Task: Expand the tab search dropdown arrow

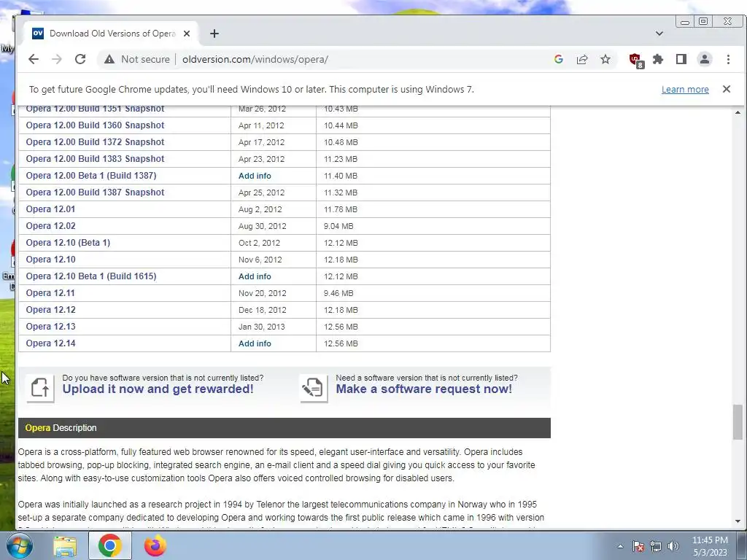Action: [x=659, y=34]
